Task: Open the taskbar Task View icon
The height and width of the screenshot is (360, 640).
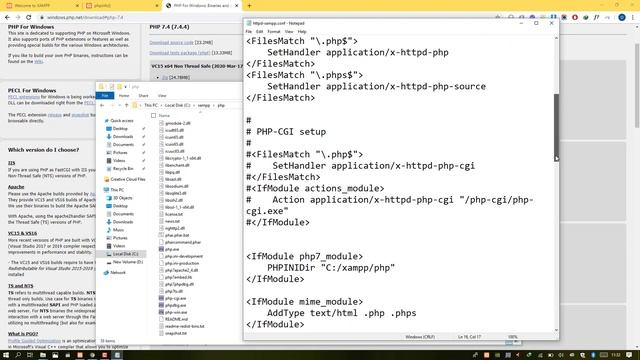Action: point(30,355)
